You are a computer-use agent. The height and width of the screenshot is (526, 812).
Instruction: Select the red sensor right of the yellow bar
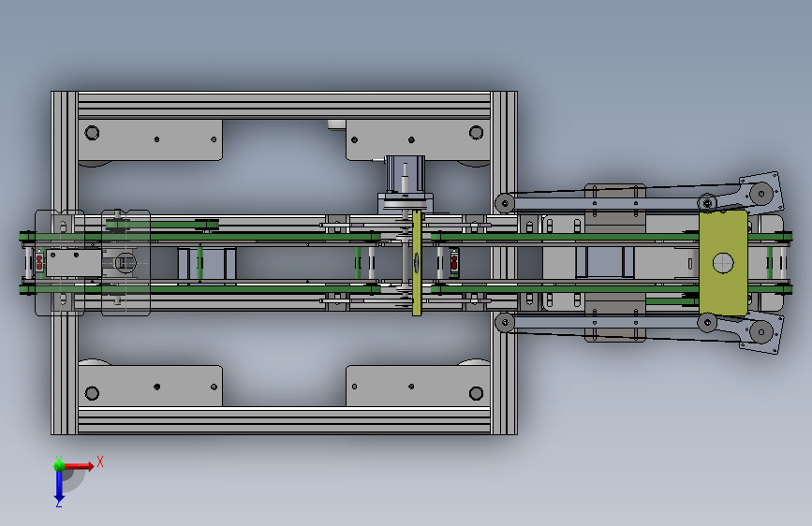pos(454,262)
